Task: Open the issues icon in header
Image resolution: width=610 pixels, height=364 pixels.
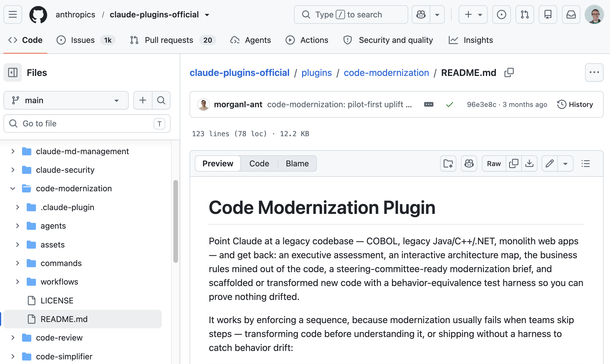Action: click(502, 14)
